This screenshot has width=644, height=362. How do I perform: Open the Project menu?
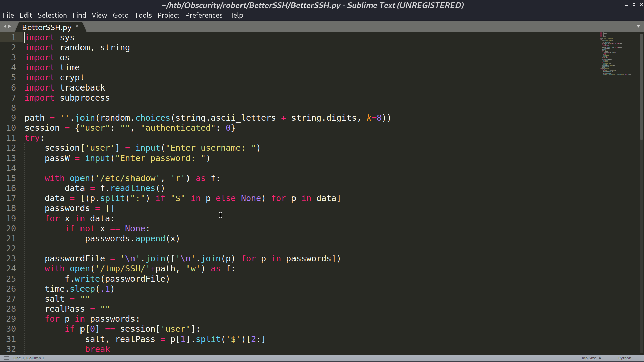(x=168, y=15)
